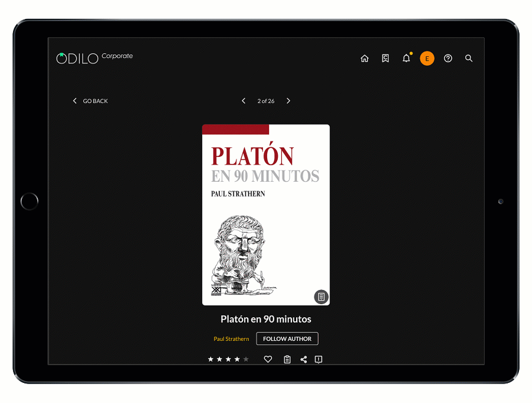The image size is (532, 403).
Task: Follow the author Paul Strathern
Action: [x=287, y=338]
